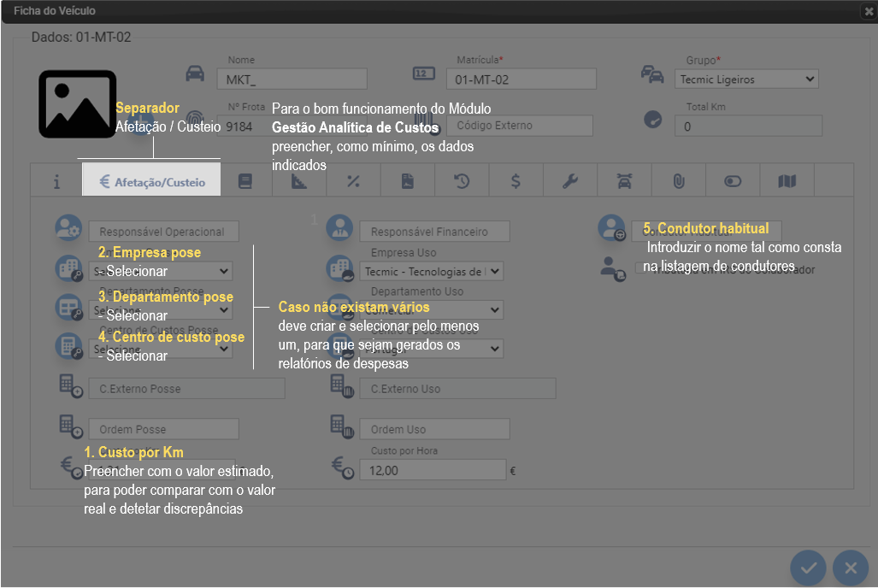Click the C.Externo Posse field
878x588 pixels.
(186, 388)
